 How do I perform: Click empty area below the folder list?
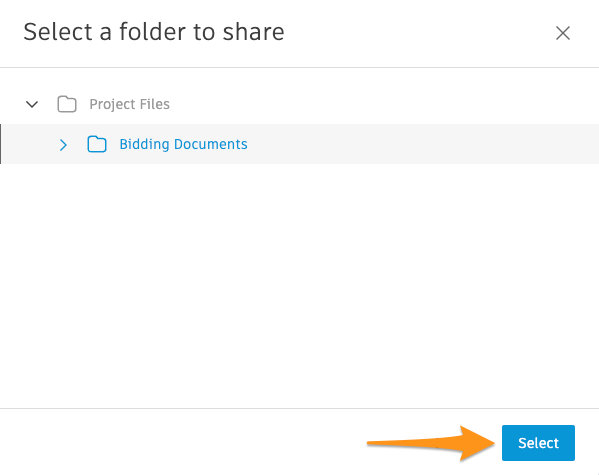pyautogui.click(x=300, y=286)
